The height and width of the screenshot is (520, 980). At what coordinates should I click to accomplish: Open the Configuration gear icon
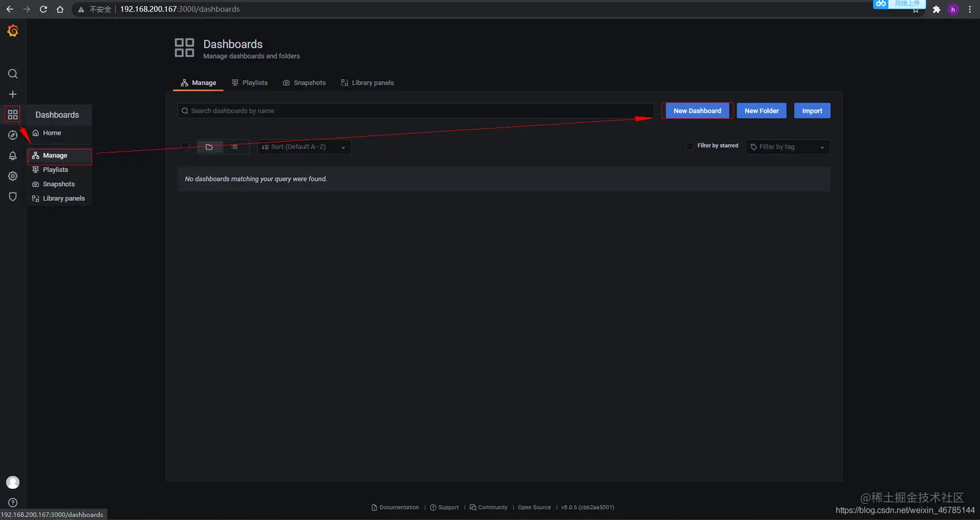click(12, 176)
